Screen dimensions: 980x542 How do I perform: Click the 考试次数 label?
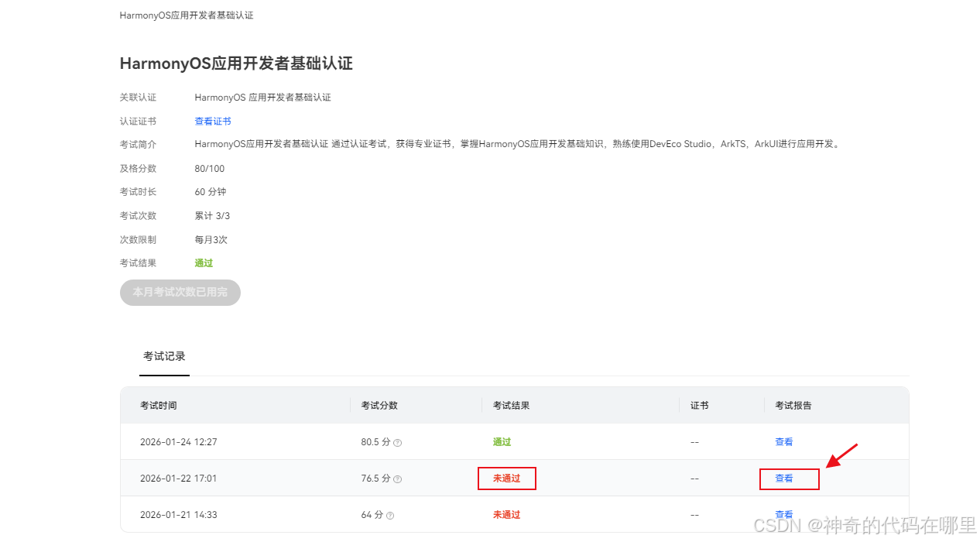tap(138, 216)
